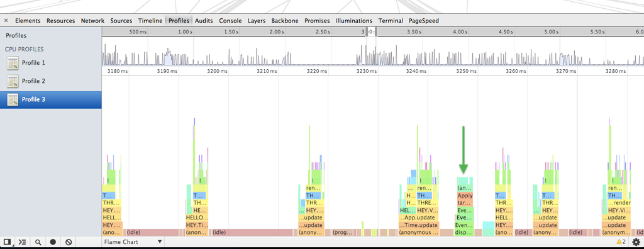Open the console drawer icon

pos(23,242)
